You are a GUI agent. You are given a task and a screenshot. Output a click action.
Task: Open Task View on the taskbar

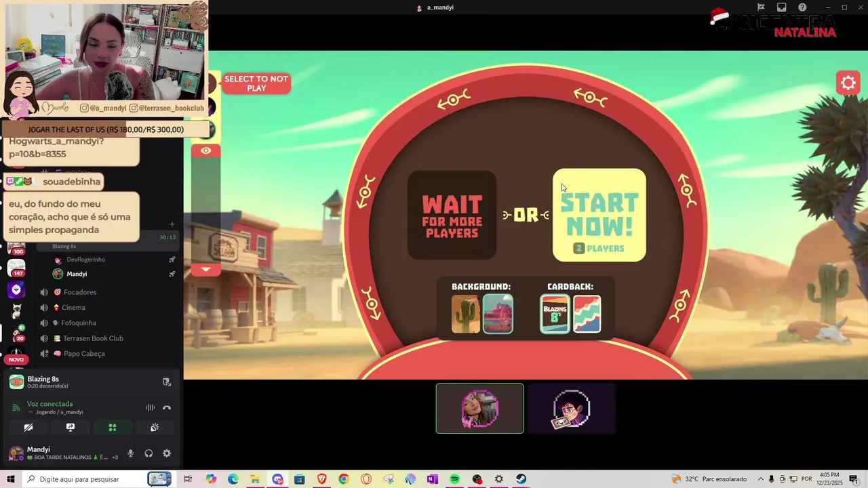(x=188, y=479)
